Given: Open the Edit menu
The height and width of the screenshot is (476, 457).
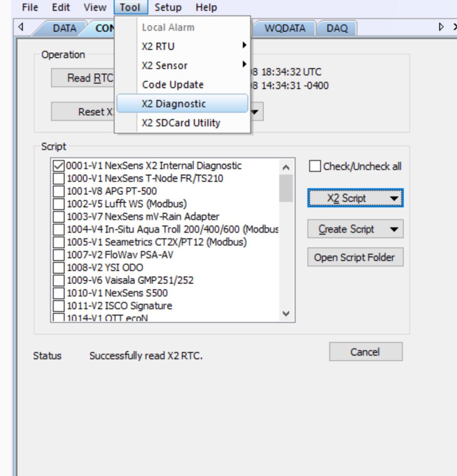Looking at the screenshot, I should click(60, 7).
